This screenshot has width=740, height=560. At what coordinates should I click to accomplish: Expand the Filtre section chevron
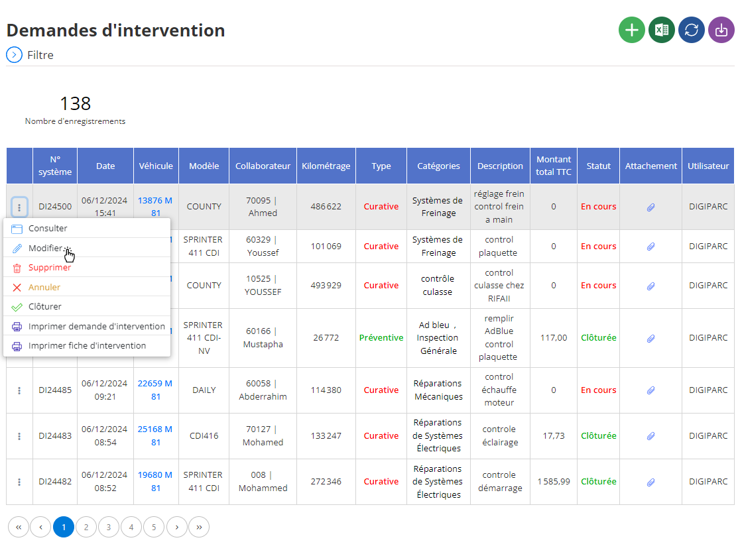14,55
